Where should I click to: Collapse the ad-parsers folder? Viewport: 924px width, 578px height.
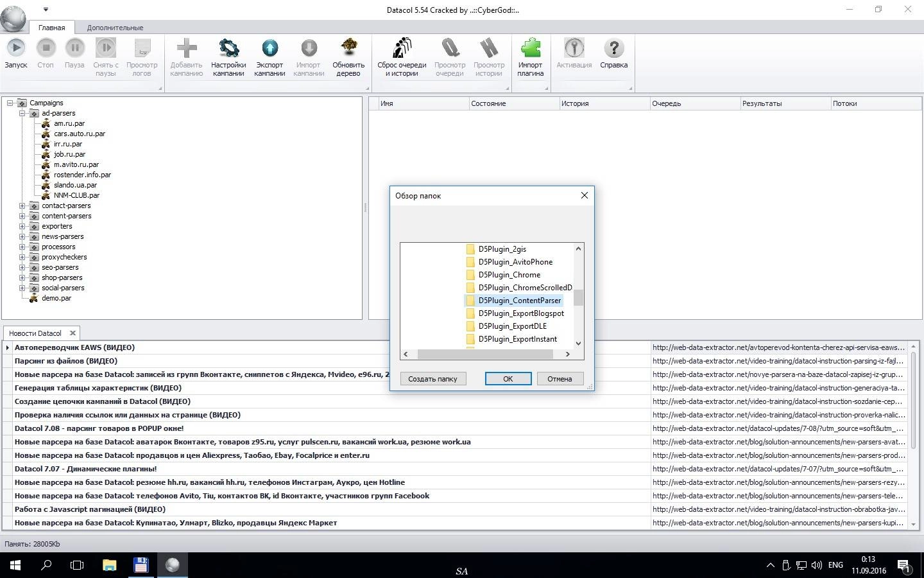click(x=22, y=113)
